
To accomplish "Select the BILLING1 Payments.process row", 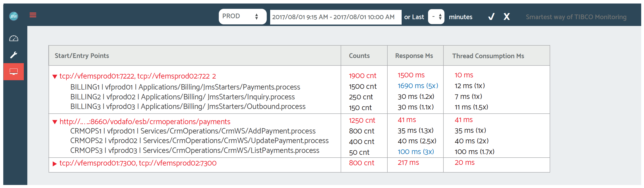I will coord(185,87).
